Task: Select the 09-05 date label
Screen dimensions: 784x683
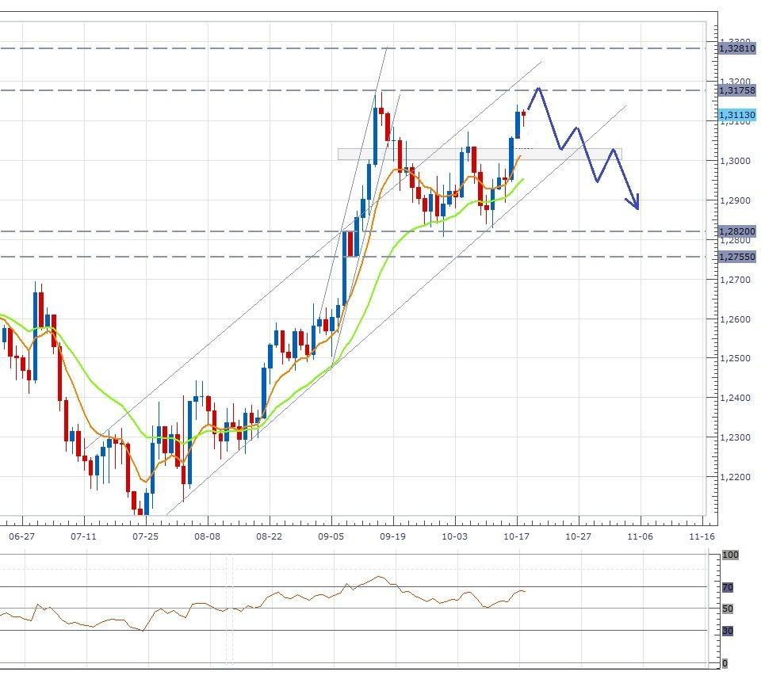Action: (x=331, y=536)
